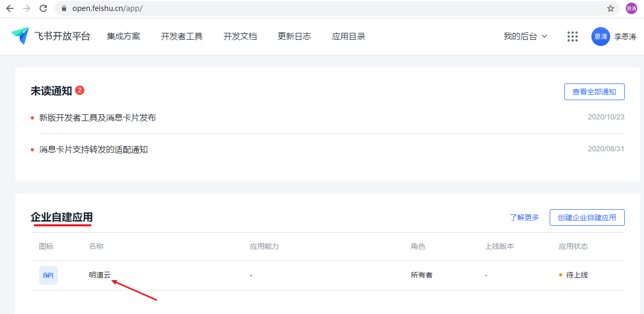
Task: Click the 飞书开放平台 paper-plane logo
Action: [20, 36]
